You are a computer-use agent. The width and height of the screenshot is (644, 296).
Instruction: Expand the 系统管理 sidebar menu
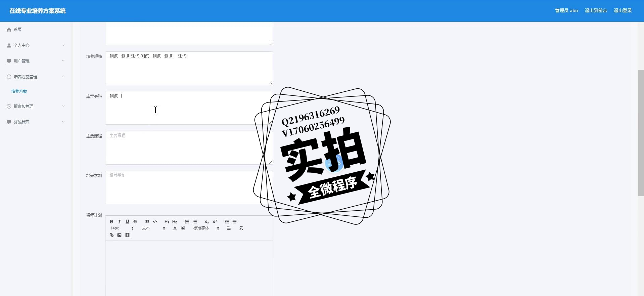point(35,122)
